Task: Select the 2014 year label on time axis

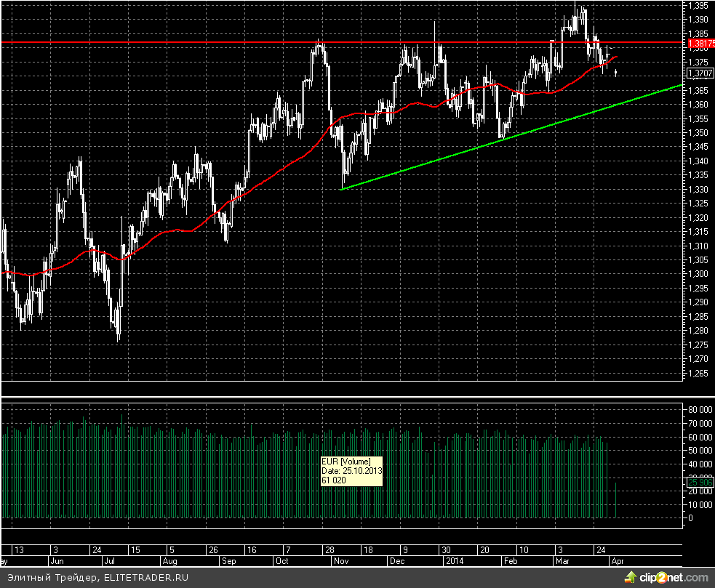Action: 454,561
